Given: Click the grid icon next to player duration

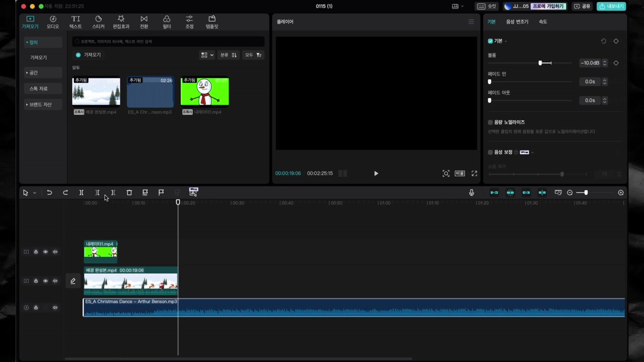Looking at the screenshot, I should 343,173.
